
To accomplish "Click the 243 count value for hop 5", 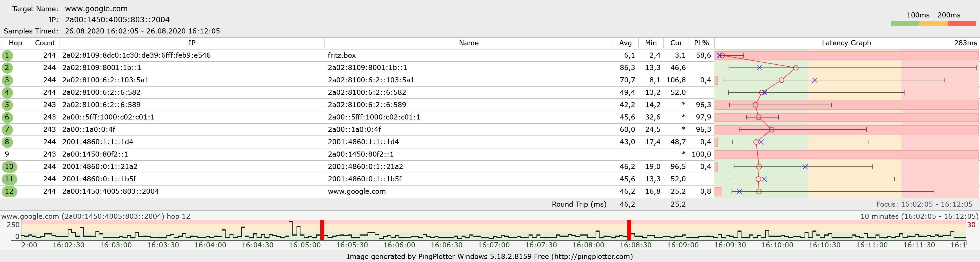I will tap(50, 105).
